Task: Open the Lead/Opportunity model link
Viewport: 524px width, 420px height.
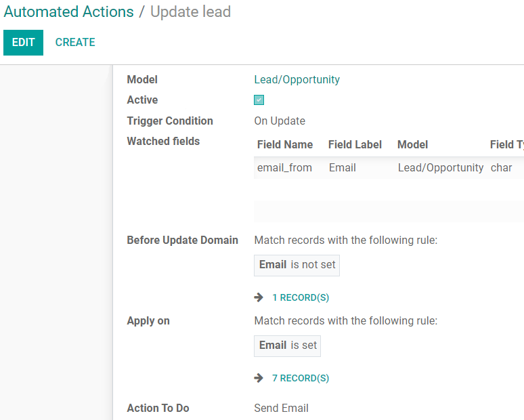Action: 297,80
